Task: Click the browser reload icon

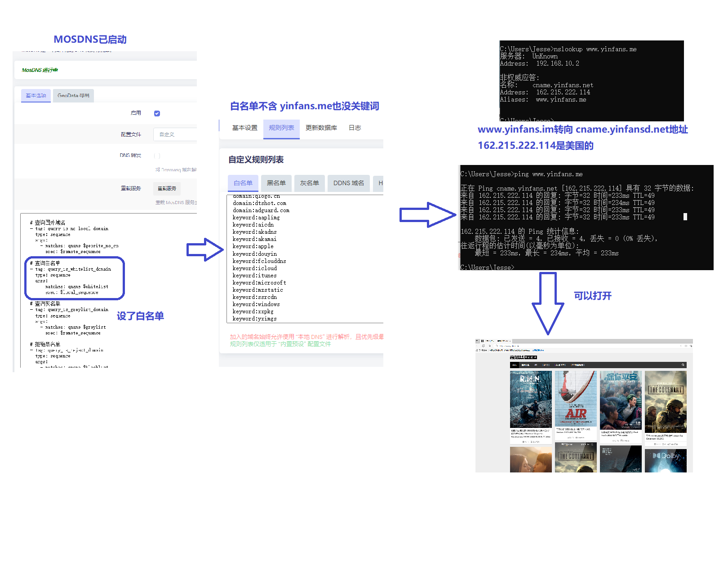Action: pyautogui.click(x=484, y=346)
